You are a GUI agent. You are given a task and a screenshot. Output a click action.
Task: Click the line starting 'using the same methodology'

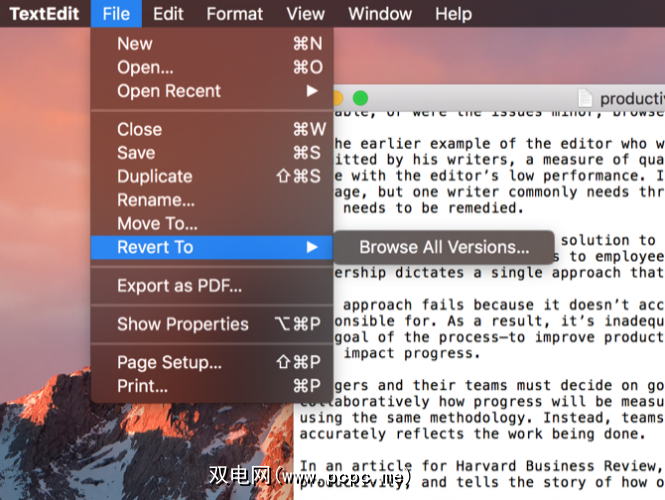(x=482, y=418)
